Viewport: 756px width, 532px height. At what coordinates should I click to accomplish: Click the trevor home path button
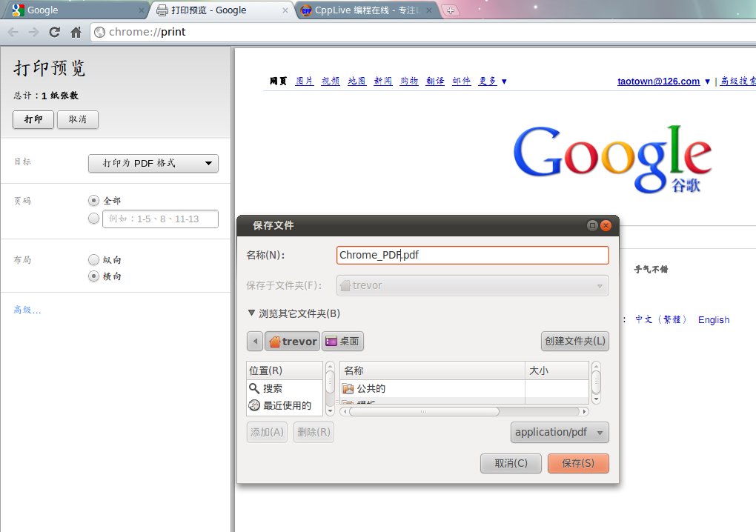292,341
